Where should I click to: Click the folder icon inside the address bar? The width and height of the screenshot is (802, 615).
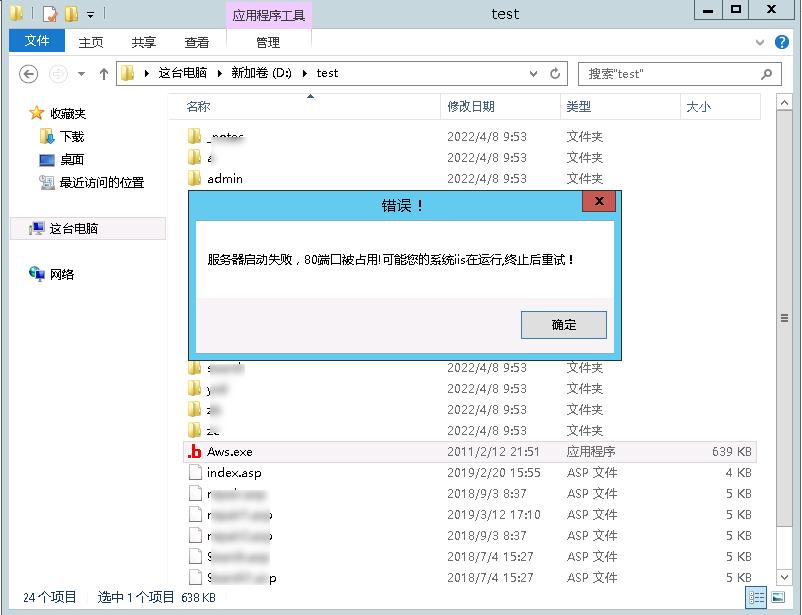127,73
